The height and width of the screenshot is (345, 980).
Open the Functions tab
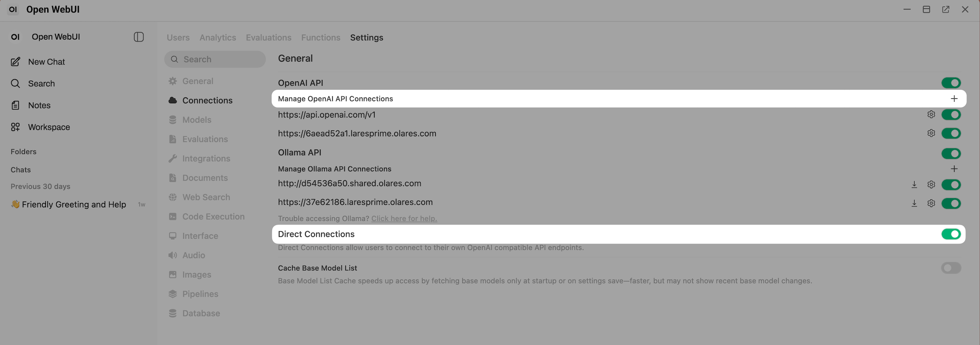point(321,38)
